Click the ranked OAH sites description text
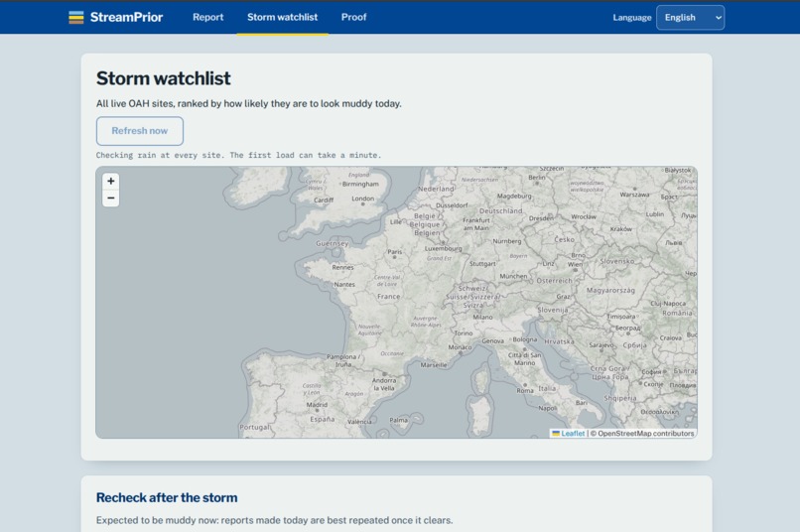 point(249,103)
